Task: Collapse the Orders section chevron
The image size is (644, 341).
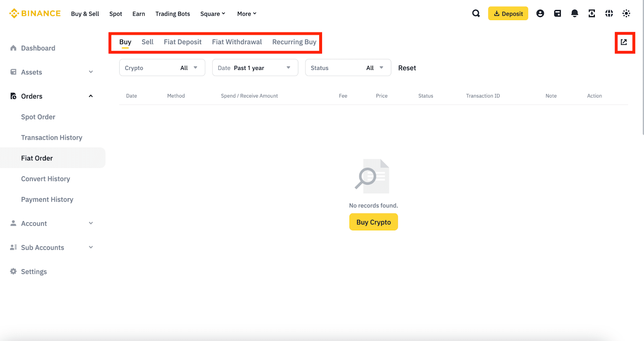Action: (x=91, y=96)
